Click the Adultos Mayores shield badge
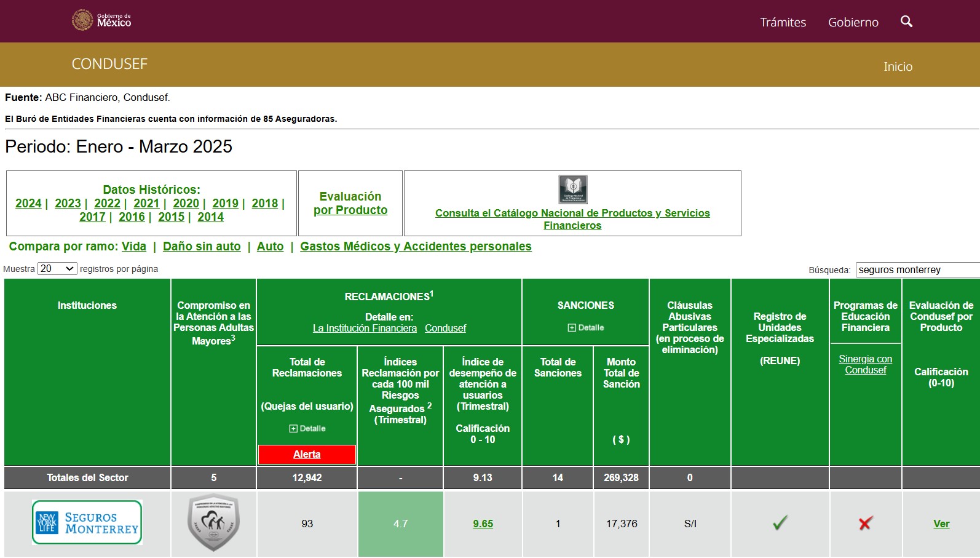 213,523
